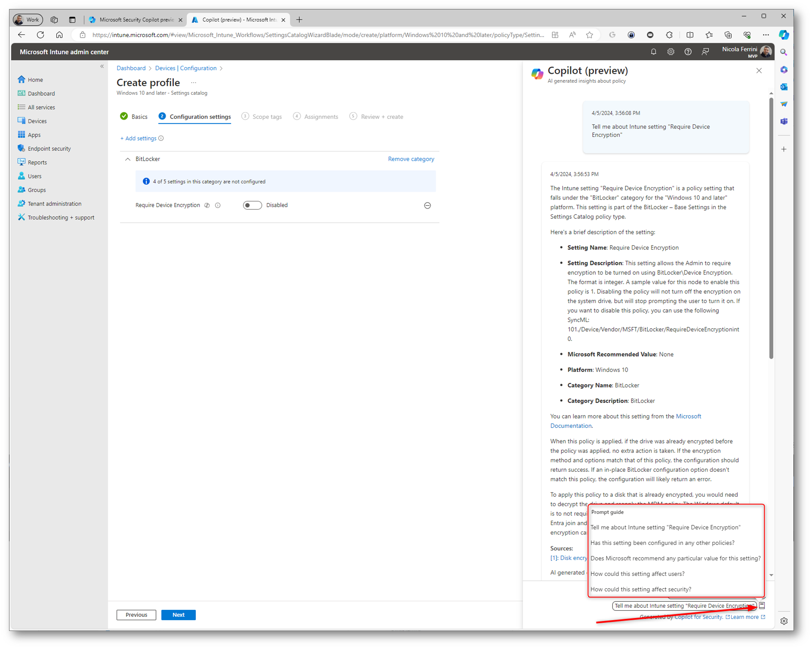Open Outlook icon in Edge sidebar
Screen dimensions: 812x649
coord(784,87)
